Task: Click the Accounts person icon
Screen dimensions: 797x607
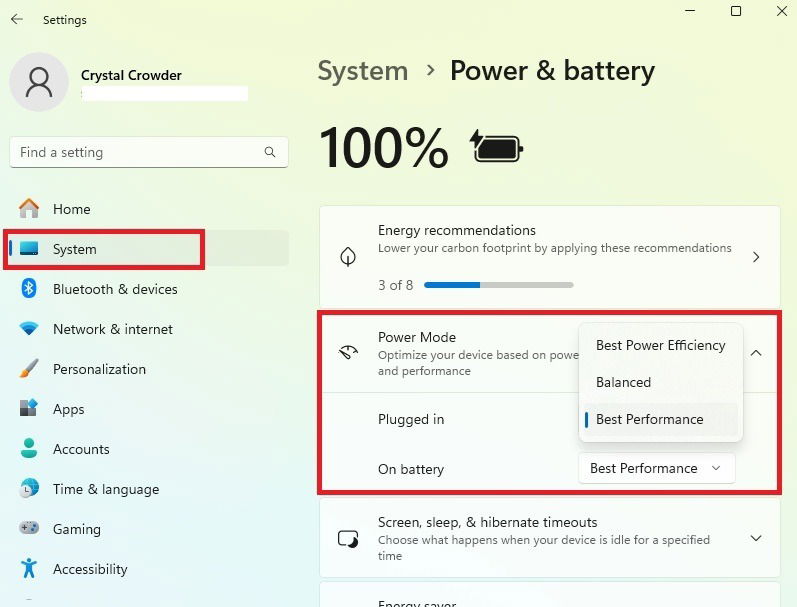Action: click(x=30, y=449)
